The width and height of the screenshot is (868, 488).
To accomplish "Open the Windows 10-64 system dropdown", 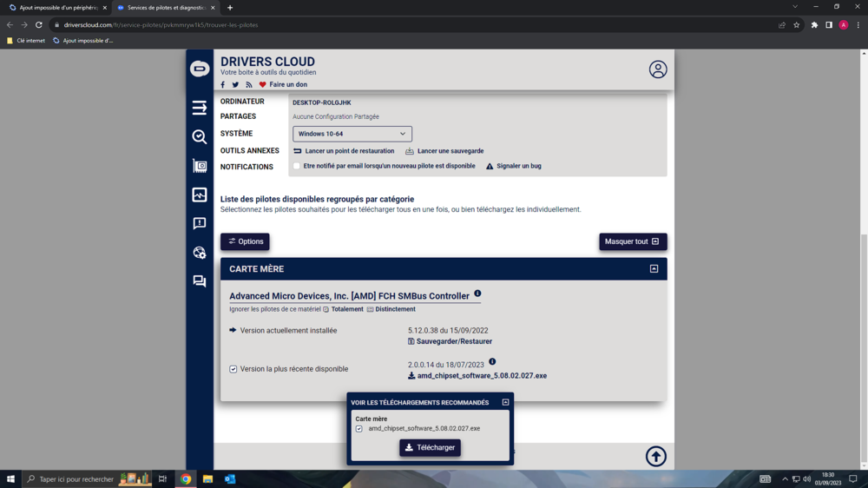I will [352, 134].
